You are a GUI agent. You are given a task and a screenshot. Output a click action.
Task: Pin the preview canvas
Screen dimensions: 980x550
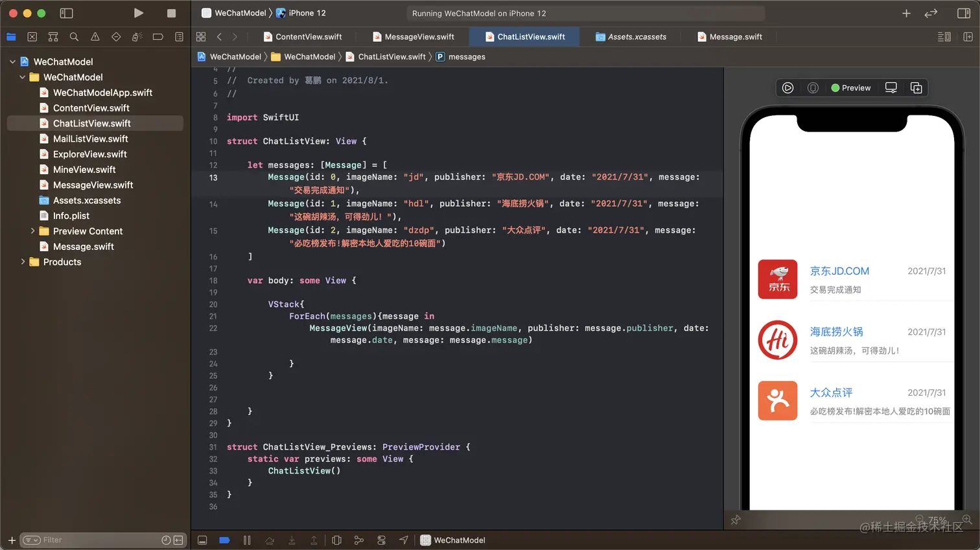click(736, 520)
